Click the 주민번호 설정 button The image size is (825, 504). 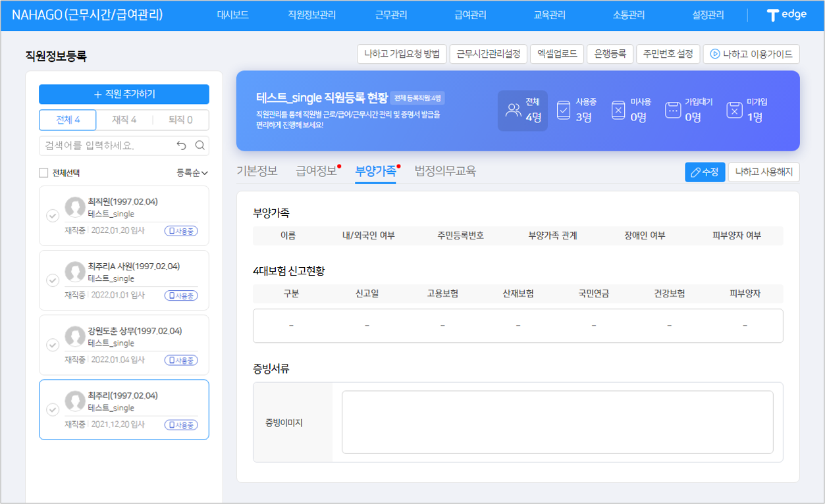(x=668, y=54)
